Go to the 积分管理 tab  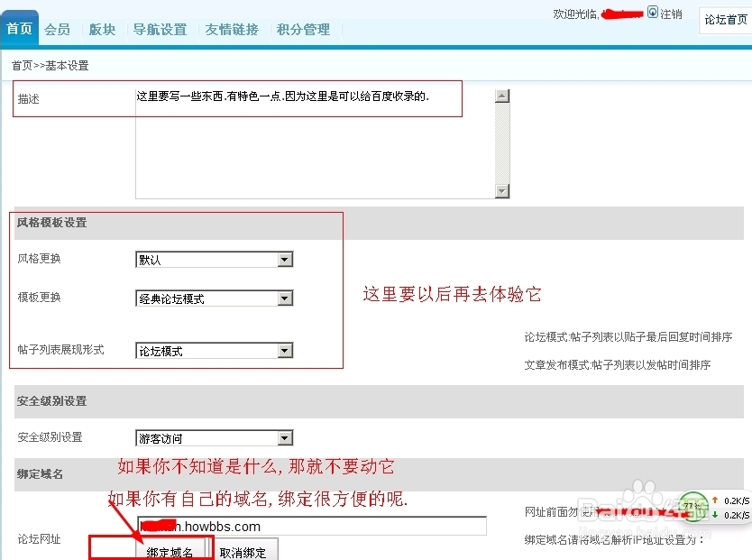(304, 28)
